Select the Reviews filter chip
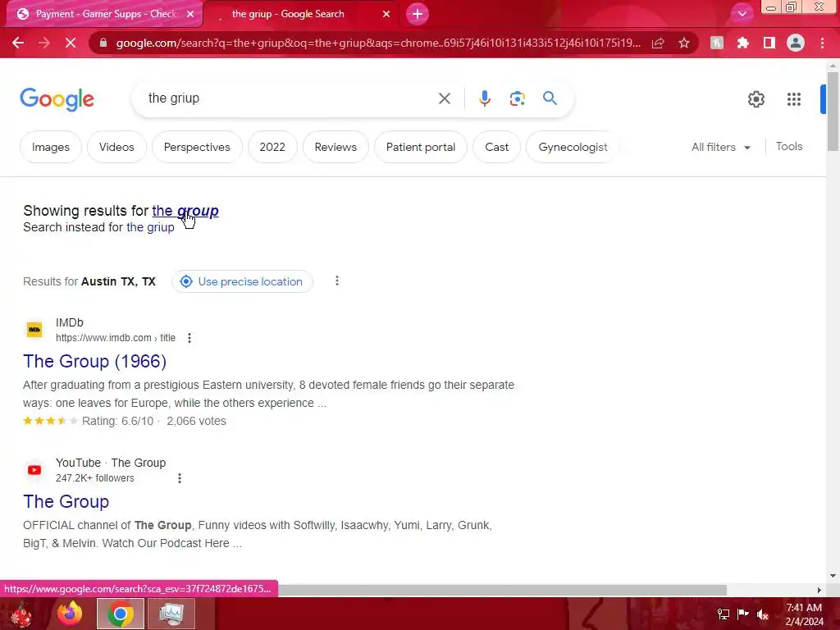Viewport: 840px width, 630px height. pyautogui.click(x=336, y=147)
